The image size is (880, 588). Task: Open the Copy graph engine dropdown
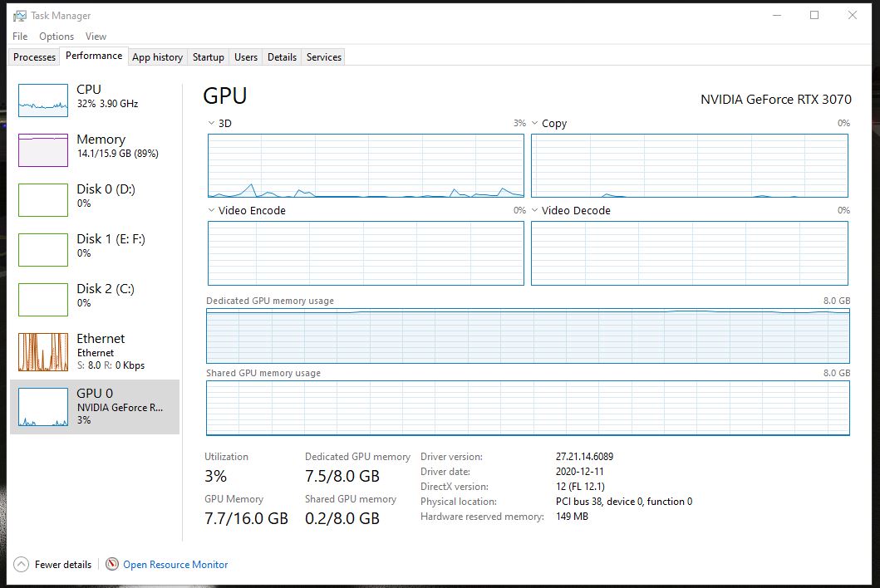point(535,124)
